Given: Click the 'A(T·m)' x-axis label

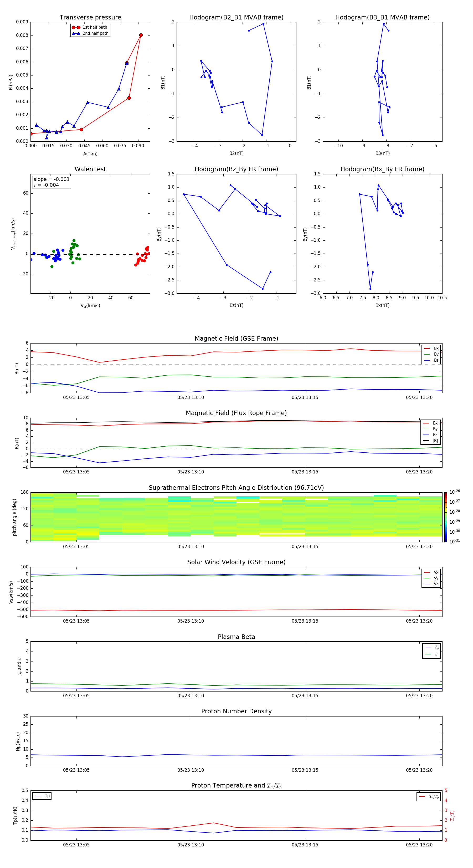Looking at the screenshot, I should tap(90, 154).
